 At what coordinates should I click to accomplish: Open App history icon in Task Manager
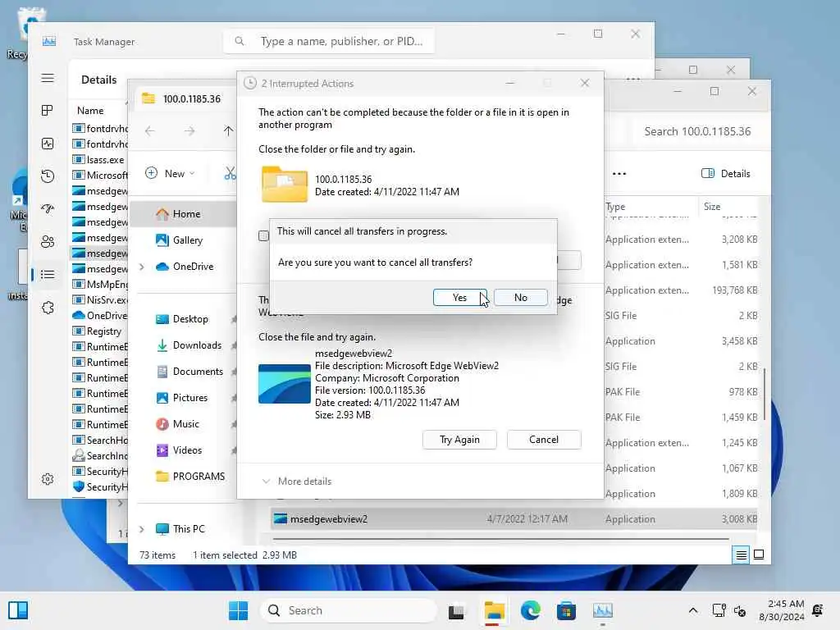tap(48, 176)
